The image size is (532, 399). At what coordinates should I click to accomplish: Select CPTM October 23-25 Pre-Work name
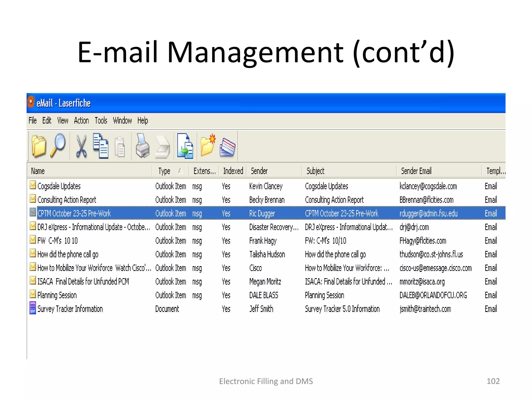coord(74,214)
